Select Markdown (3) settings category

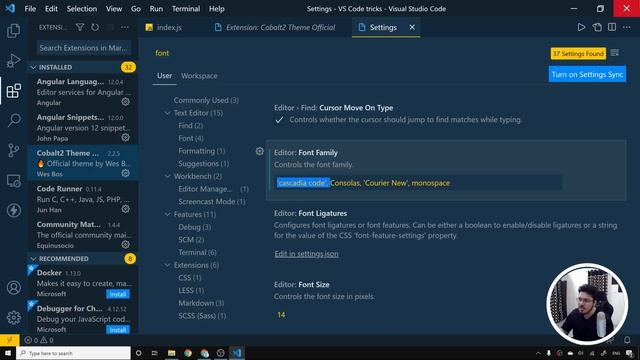201,303
